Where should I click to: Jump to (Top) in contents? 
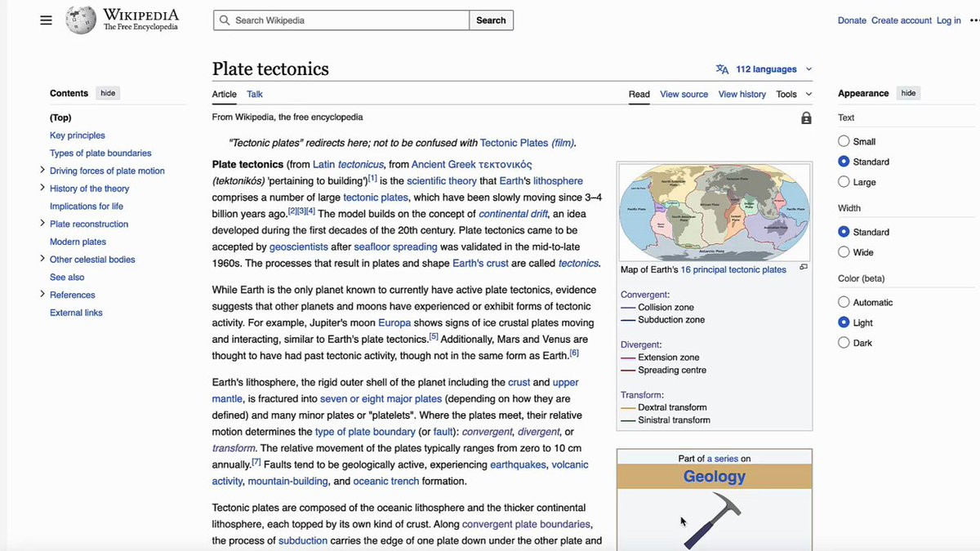(60, 118)
